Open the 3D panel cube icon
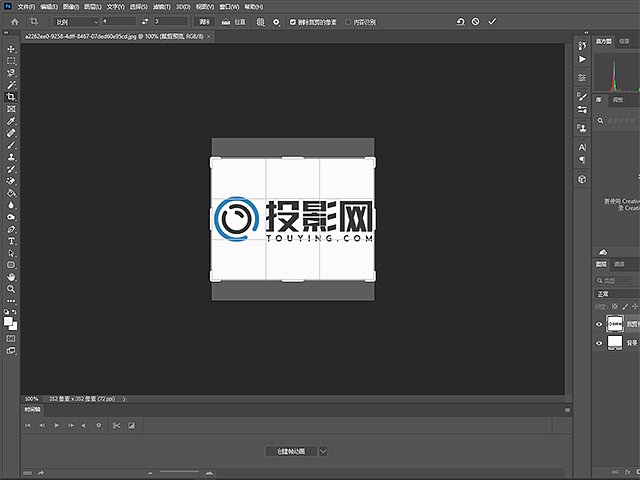Image resolution: width=640 pixels, height=480 pixels. [x=582, y=179]
